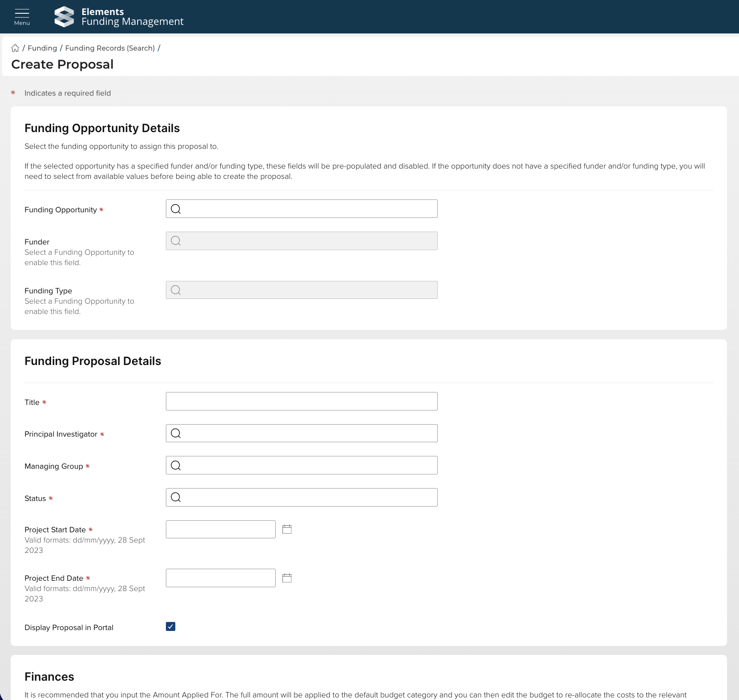The width and height of the screenshot is (739, 700).
Task: Click the Elements Funding Management title
Action: click(132, 17)
